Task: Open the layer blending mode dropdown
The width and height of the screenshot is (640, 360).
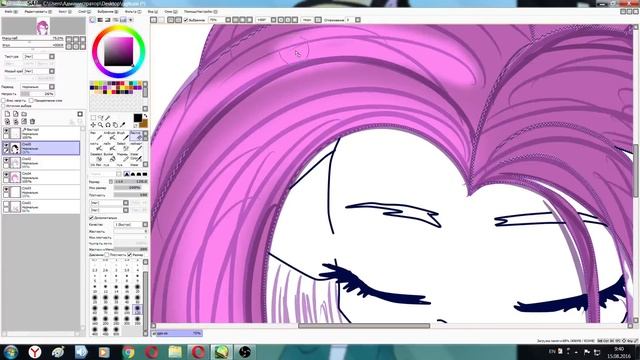Action: click(52, 87)
